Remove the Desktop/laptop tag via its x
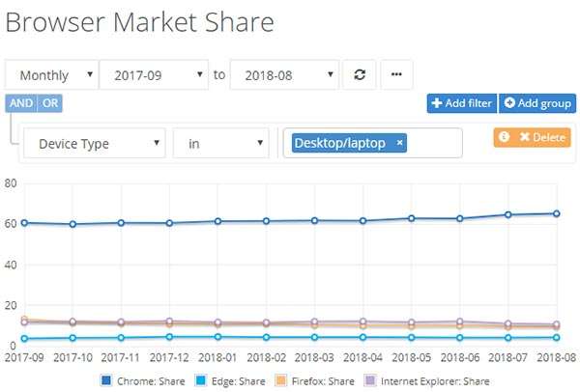The height and width of the screenshot is (392, 580). (x=400, y=143)
